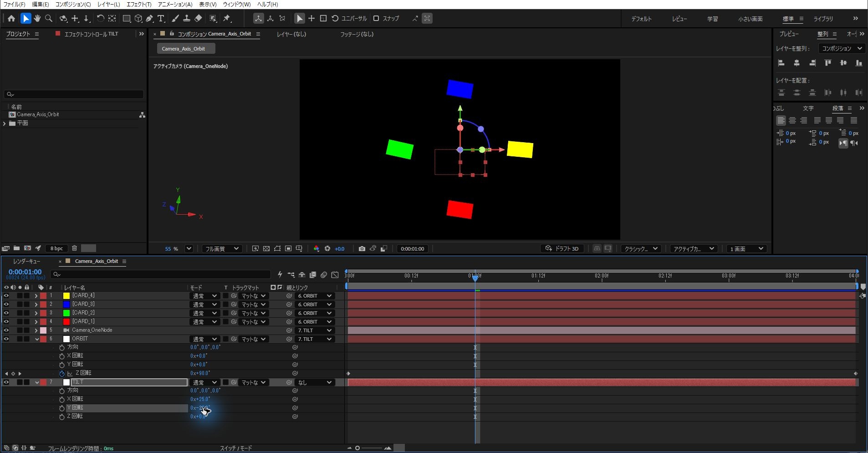Open the アニメーション(A) menu
This screenshot has height=453, width=868.
pos(175,4)
